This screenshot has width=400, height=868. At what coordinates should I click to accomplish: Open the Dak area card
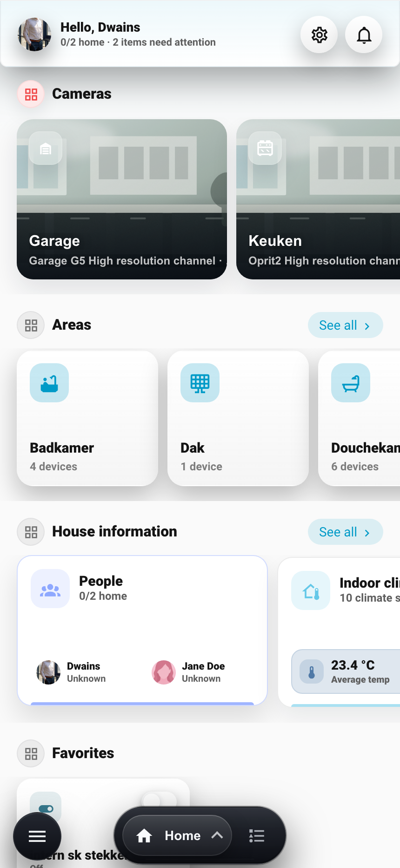(238, 418)
